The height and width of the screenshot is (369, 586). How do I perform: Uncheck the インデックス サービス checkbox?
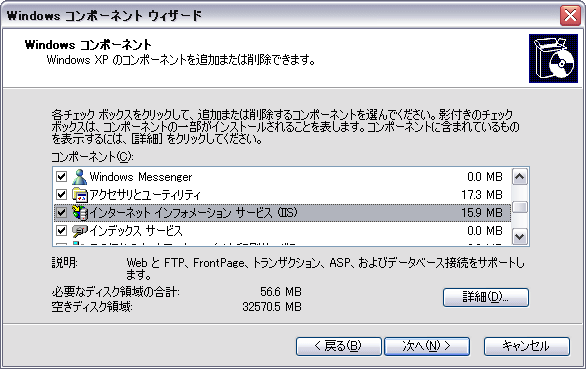coord(61,231)
